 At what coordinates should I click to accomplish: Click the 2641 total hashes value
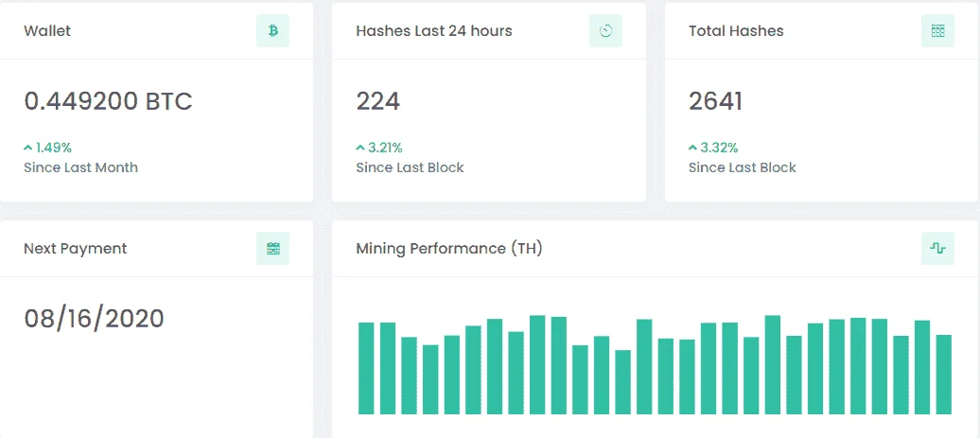click(x=716, y=101)
